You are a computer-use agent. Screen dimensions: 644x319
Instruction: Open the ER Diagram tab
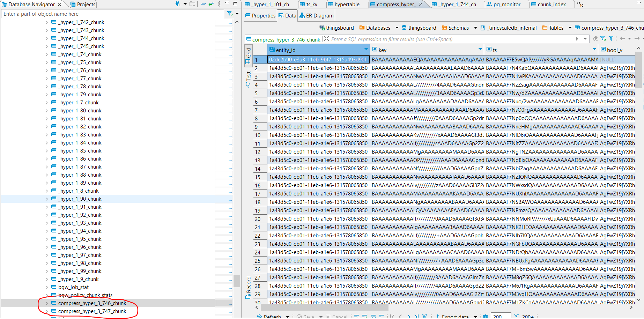pyautogui.click(x=316, y=16)
